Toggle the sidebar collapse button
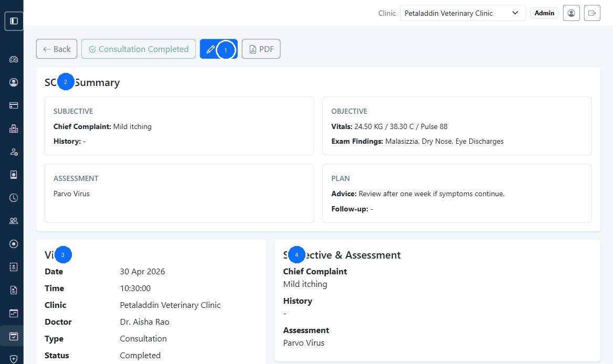 click(14, 21)
